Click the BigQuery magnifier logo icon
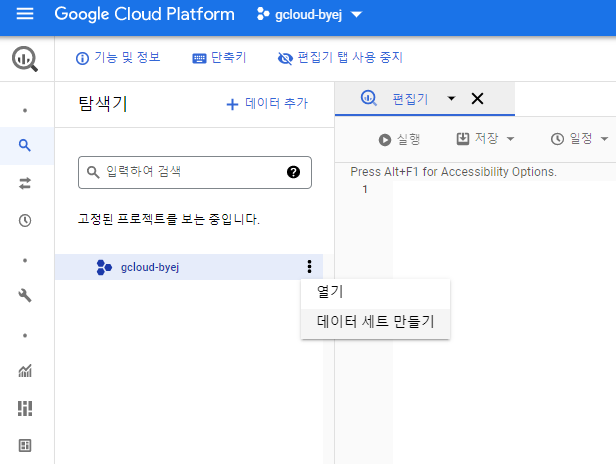 [25, 59]
